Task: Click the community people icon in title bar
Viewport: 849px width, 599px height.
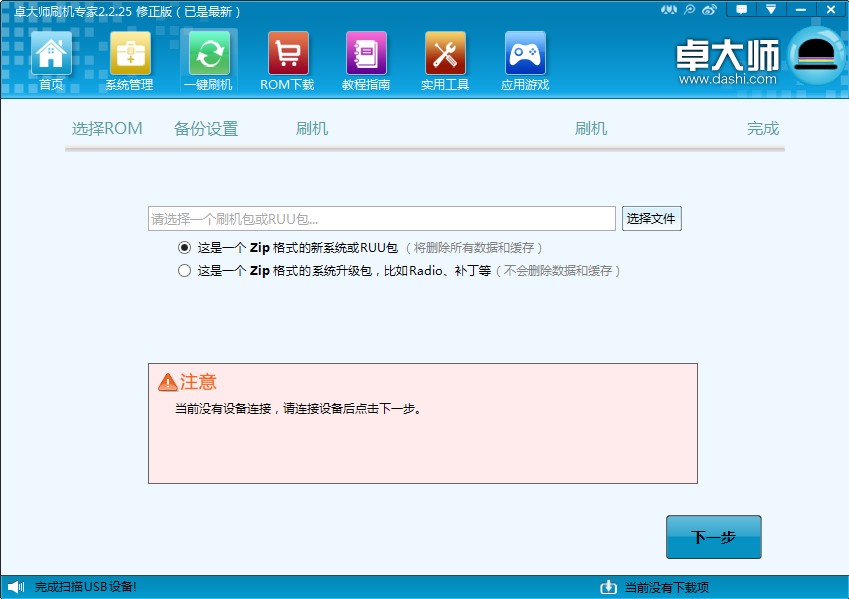Action: [669, 10]
